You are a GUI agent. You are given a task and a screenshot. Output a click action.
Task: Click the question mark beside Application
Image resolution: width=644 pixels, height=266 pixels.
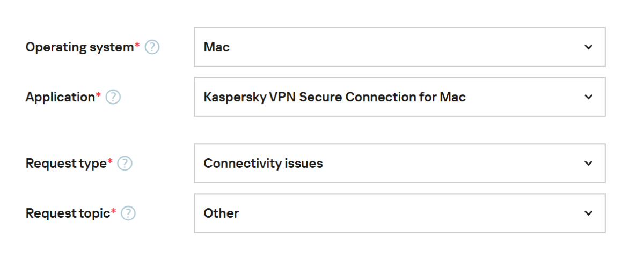coord(113,97)
